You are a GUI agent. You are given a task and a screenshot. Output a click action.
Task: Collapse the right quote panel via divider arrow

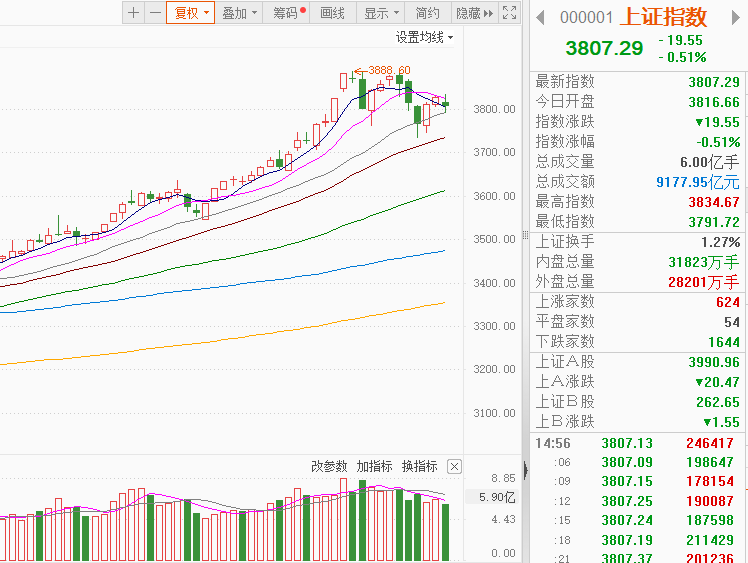click(525, 238)
